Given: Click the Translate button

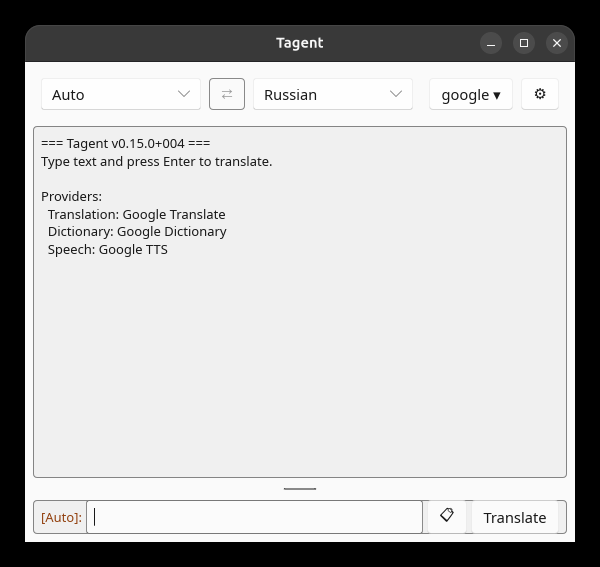Looking at the screenshot, I should (515, 517).
